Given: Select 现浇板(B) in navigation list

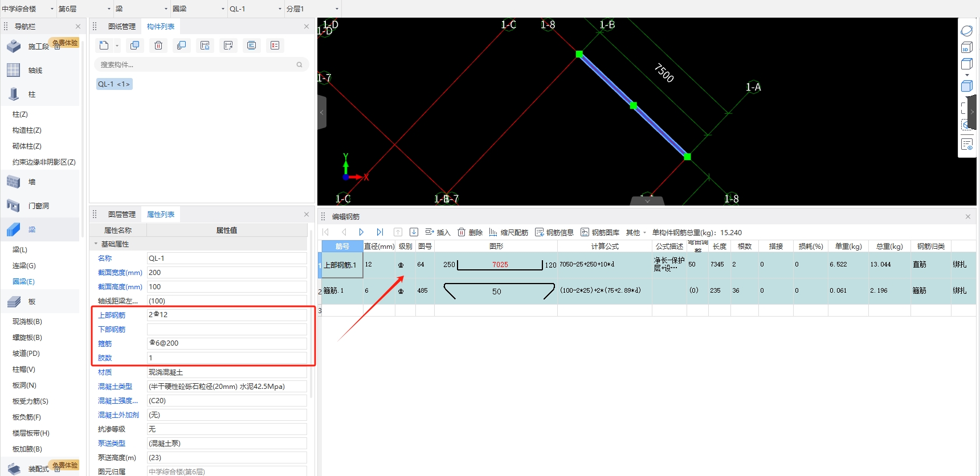Looking at the screenshot, I should pos(27,322).
